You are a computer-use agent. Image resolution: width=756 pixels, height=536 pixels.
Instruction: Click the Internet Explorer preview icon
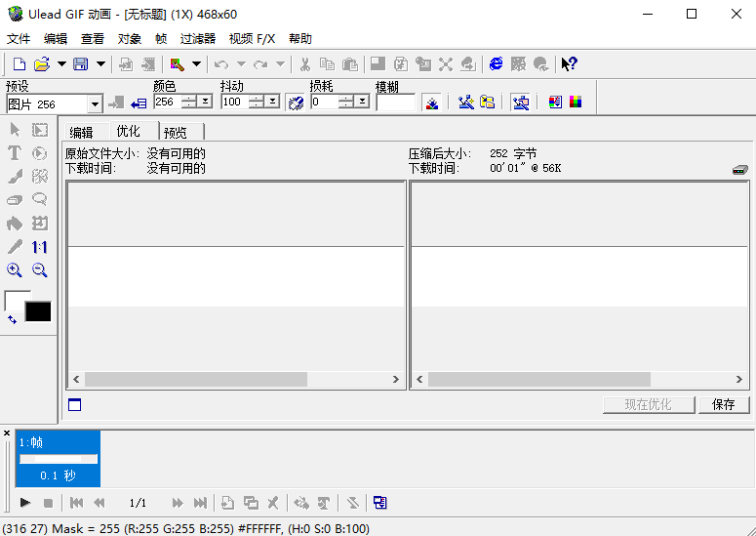coord(497,64)
